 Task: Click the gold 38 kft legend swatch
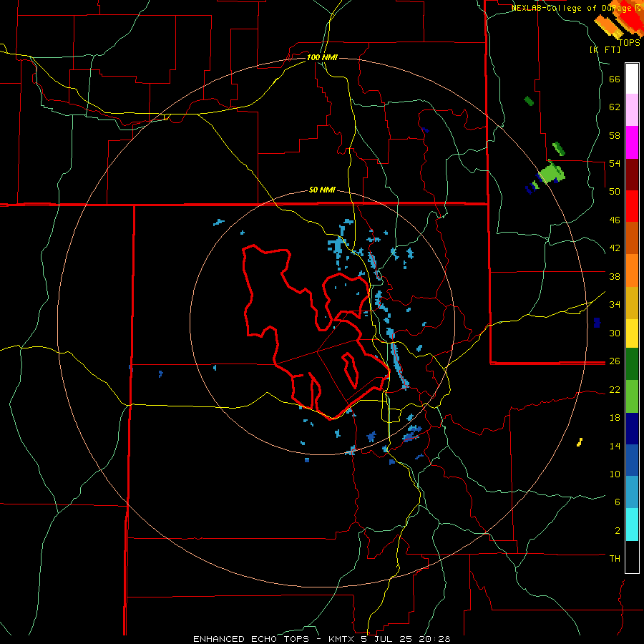[632, 303]
